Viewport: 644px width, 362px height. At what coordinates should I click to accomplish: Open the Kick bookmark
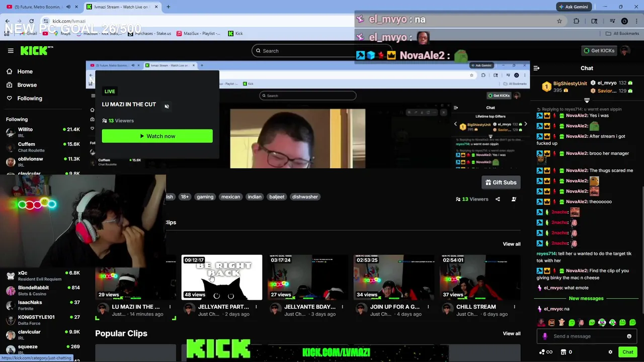tap(235, 34)
